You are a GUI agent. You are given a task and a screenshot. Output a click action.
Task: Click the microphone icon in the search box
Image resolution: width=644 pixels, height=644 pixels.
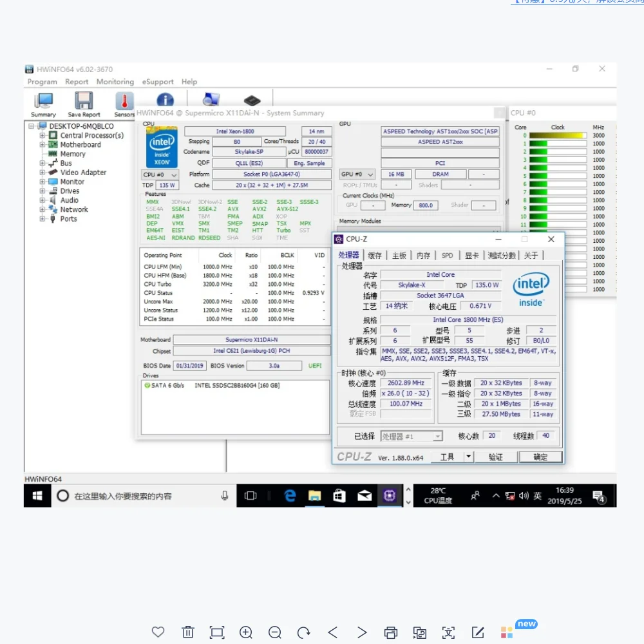pyautogui.click(x=225, y=496)
